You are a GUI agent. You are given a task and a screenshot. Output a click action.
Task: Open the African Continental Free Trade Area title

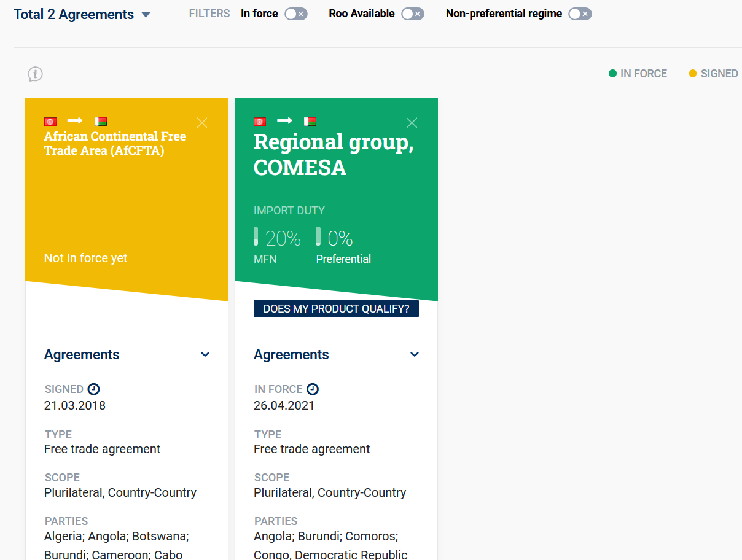point(115,144)
